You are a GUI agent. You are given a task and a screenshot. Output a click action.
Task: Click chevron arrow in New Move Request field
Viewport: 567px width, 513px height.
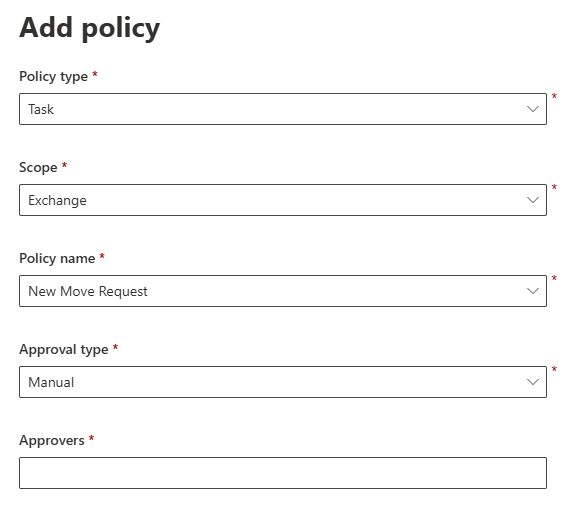click(x=533, y=291)
